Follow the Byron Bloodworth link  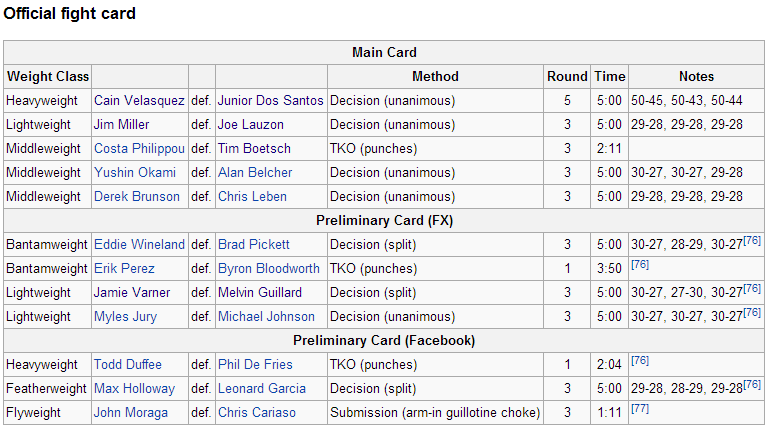pyautogui.click(x=269, y=269)
